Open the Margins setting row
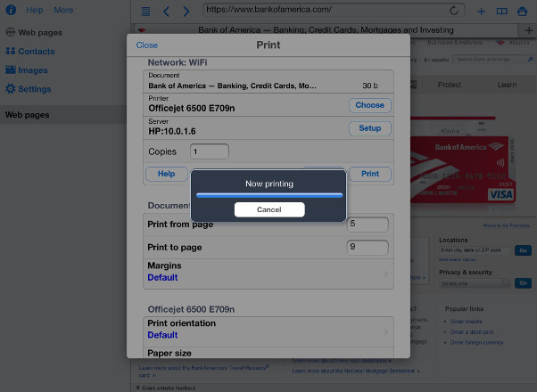This screenshot has width=537, height=392. (268, 274)
